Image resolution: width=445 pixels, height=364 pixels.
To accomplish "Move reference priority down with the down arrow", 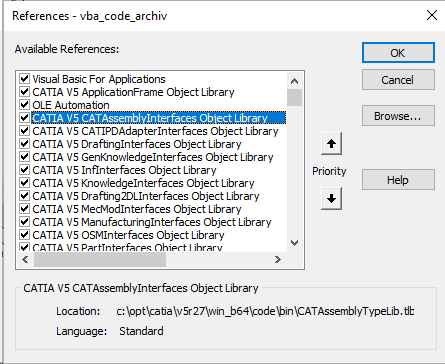I will 331,199.
